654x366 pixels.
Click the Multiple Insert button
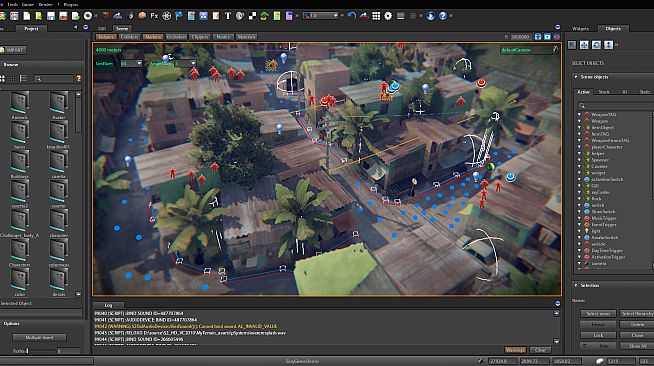[x=39, y=337]
